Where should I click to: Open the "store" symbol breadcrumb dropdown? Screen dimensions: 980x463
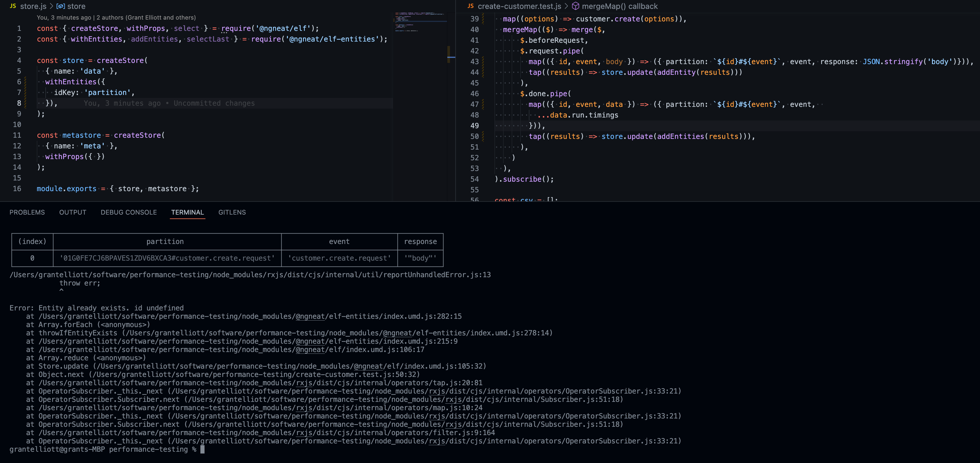76,6
